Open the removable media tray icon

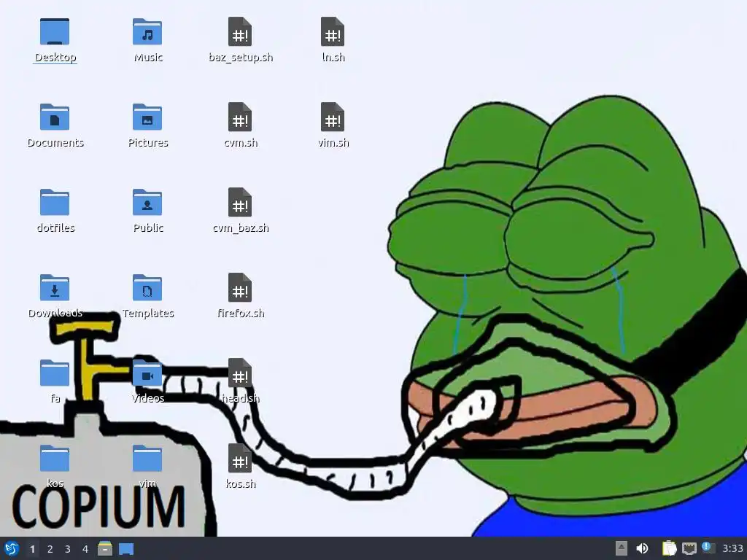click(621, 548)
